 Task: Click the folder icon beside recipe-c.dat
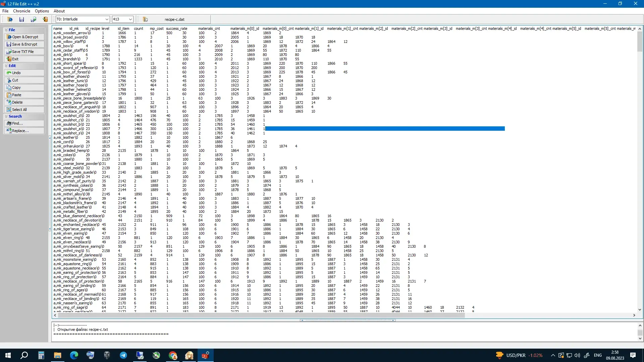[x=145, y=19]
